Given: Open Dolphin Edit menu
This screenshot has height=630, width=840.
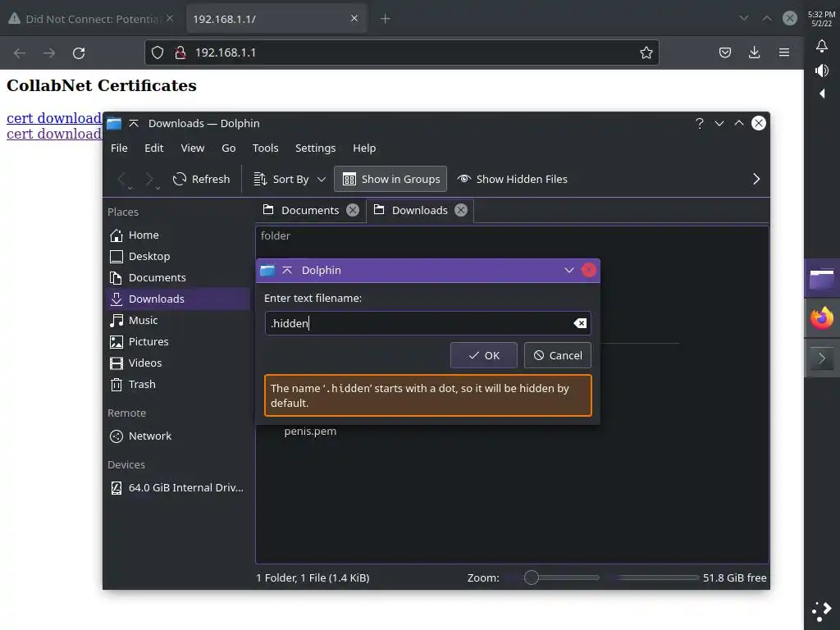Looking at the screenshot, I should pyautogui.click(x=153, y=148).
